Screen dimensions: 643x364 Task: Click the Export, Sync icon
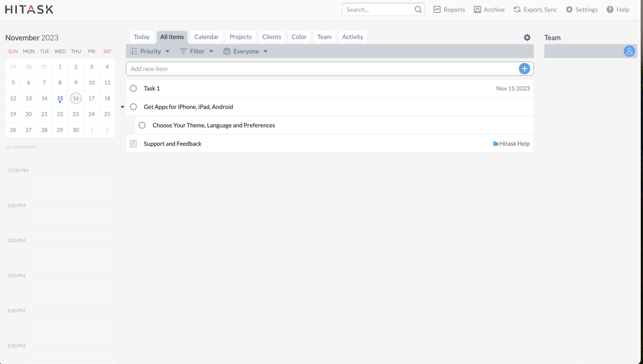(x=517, y=9)
